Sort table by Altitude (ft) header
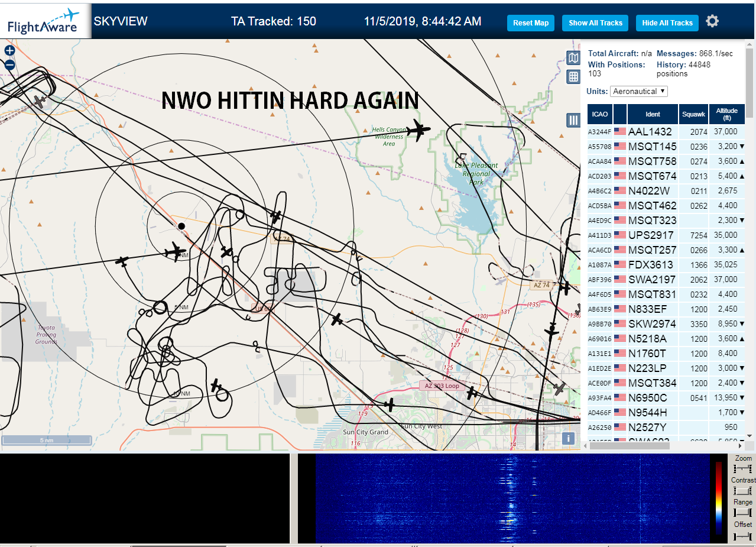Screen dimensions: 756x547 coord(727,114)
